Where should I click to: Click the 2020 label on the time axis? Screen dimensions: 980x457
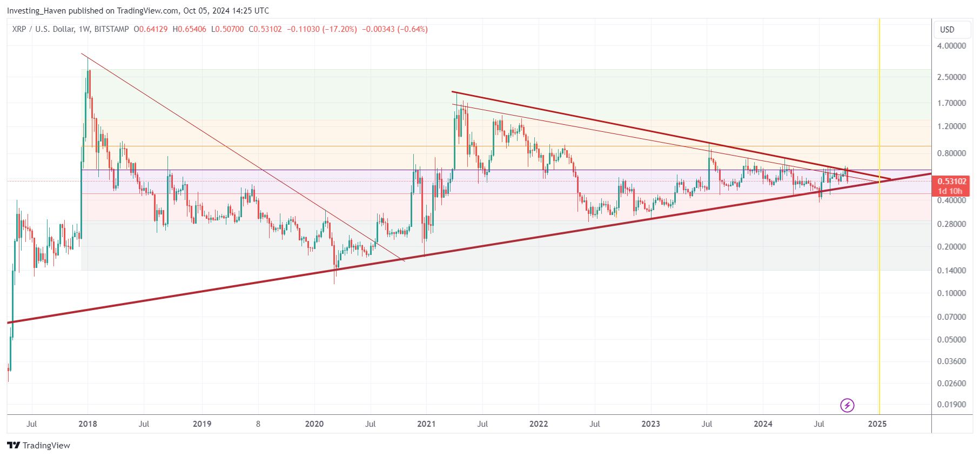pyautogui.click(x=314, y=424)
